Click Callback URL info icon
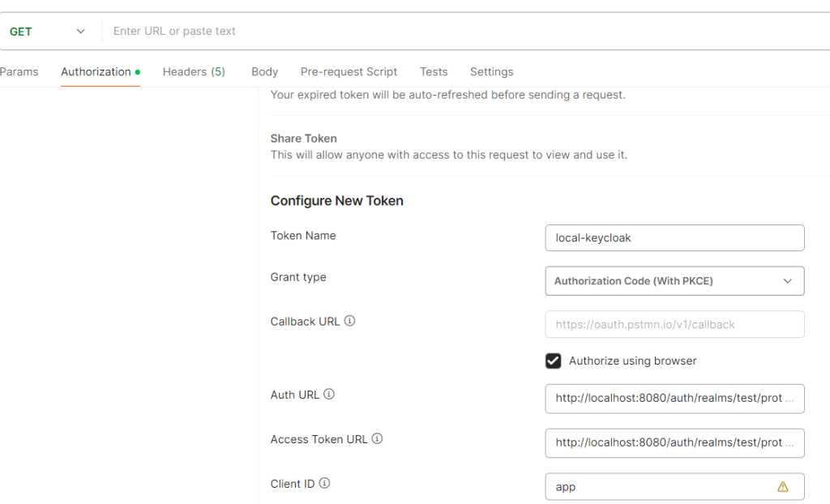Image resolution: width=830 pixels, height=504 pixels. click(350, 321)
